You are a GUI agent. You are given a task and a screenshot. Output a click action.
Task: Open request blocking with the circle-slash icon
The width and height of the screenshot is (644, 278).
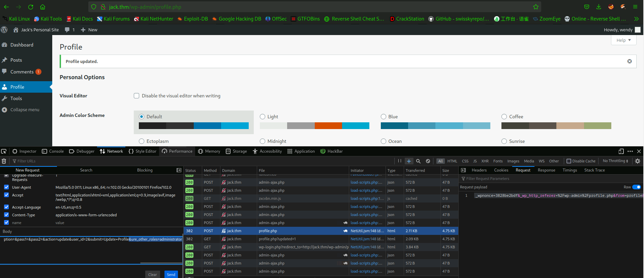[428, 161]
